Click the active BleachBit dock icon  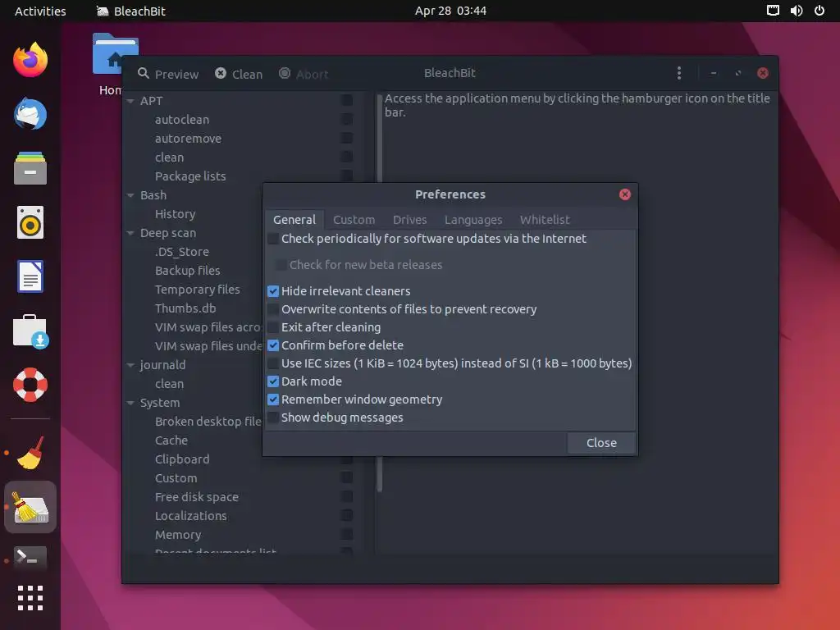click(30, 507)
